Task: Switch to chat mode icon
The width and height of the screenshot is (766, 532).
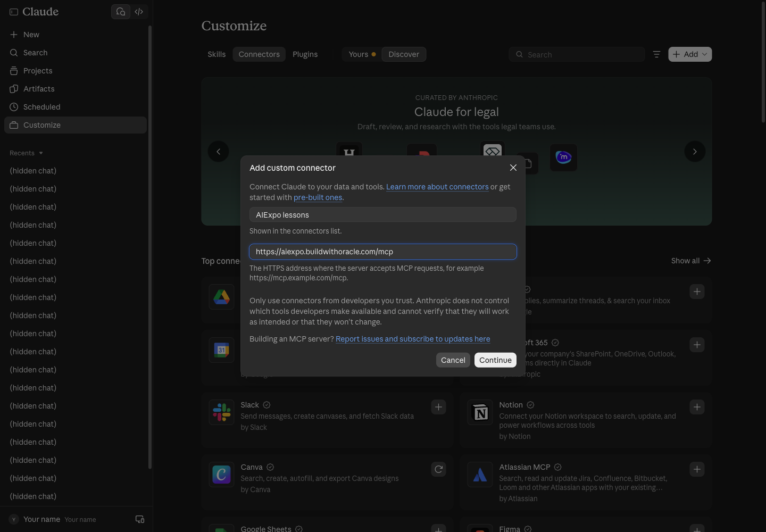Action: [x=121, y=12]
